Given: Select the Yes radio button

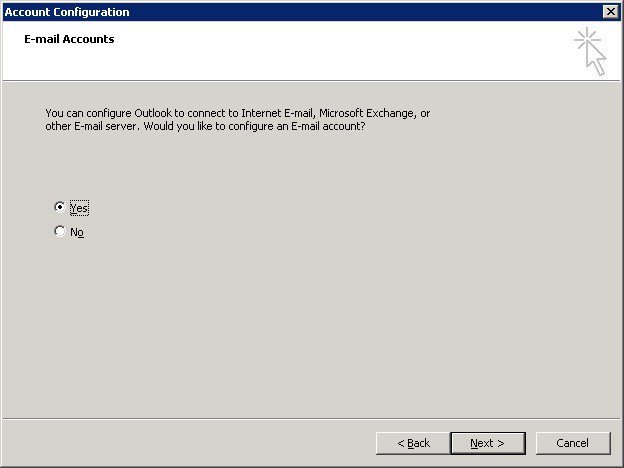Looking at the screenshot, I should 60,207.
